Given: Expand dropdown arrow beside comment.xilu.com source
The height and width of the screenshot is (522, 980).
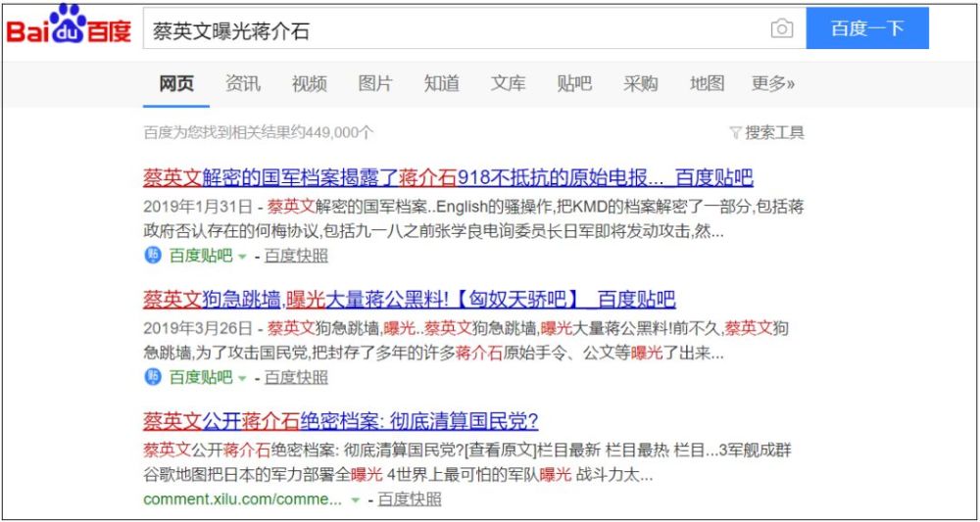Looking at the screenshot, I should (356, 500).
